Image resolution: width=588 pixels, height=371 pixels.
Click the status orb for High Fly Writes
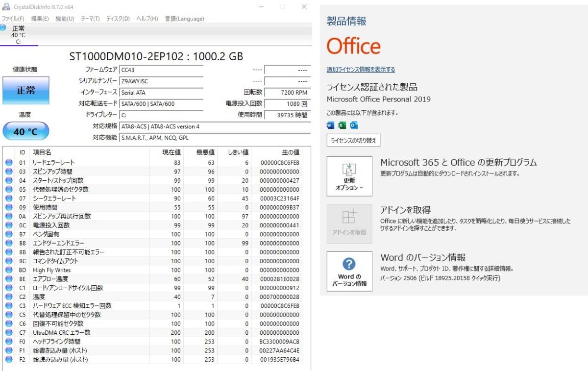click(x=9, y=270)
